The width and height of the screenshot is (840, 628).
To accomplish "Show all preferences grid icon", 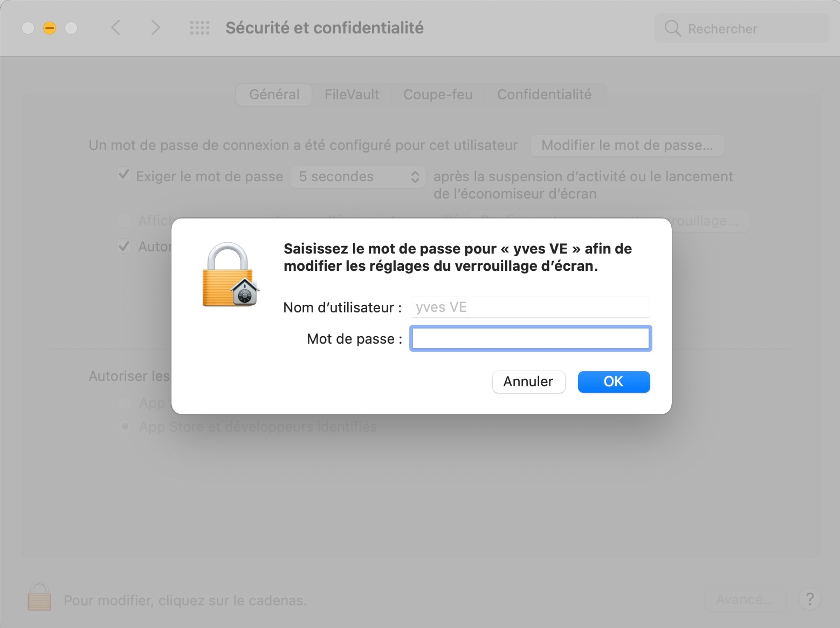I will tap(199, 28).
